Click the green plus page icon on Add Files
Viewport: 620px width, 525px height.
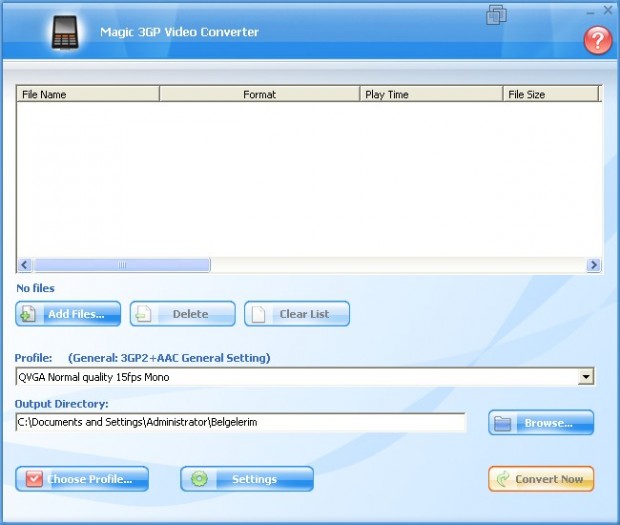tap(28, 314)
